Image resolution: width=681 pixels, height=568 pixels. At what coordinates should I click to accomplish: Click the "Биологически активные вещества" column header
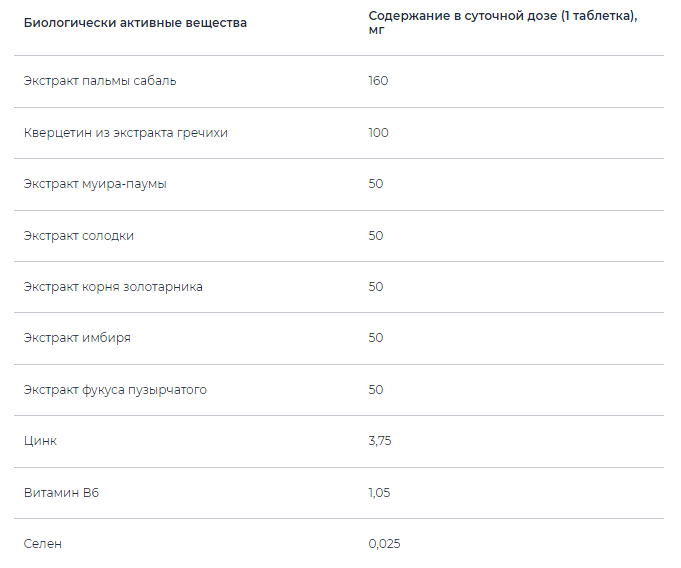click(135, 22)
